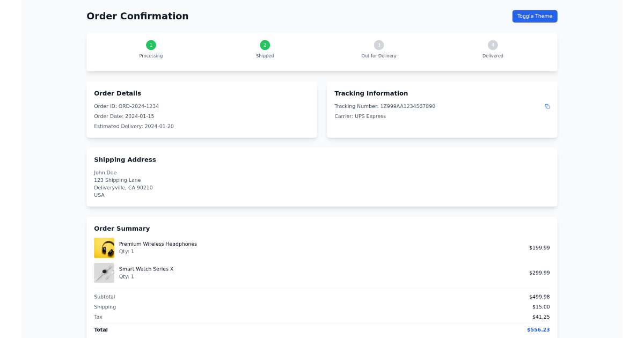
Task: Select the Order Details section title
Action: (x=118, y=93)
